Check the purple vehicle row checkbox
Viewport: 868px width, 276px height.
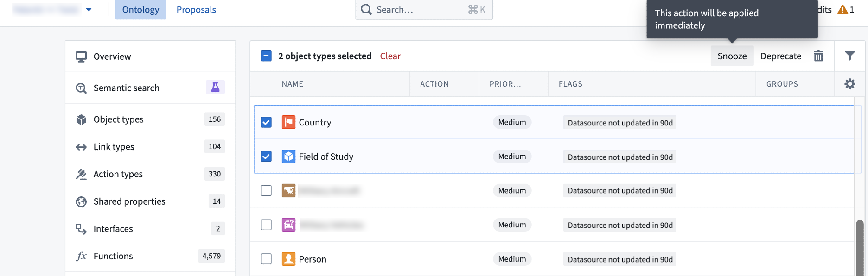coord(266,225)
